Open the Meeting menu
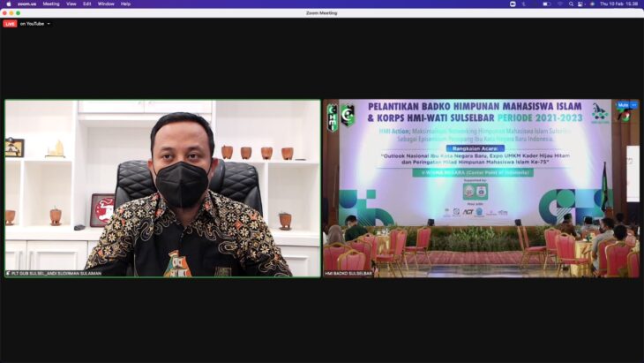This screenshot has width=644, height=363. (x=51, y=4)
